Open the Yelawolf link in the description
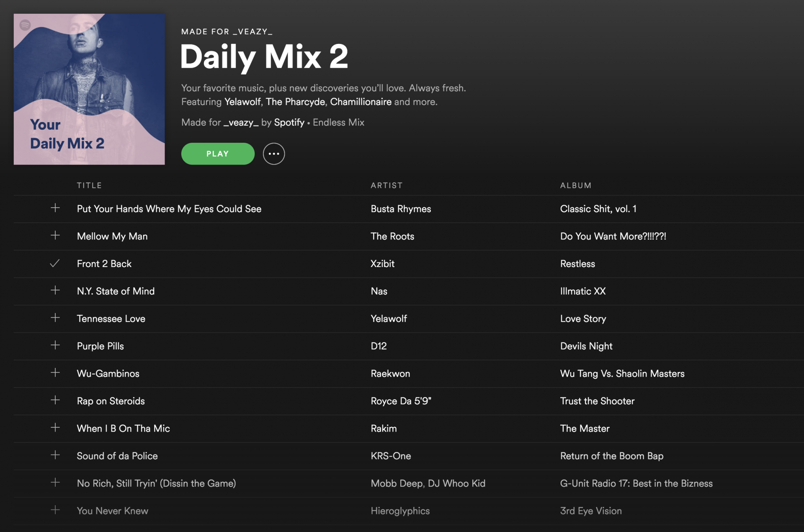Screen dimensions: 804x532 (242, 102)
